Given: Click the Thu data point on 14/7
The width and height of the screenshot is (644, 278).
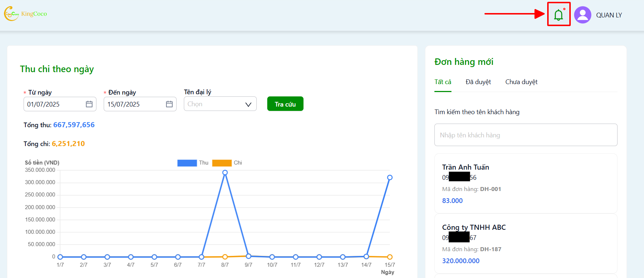Looking at the screenshot, I should coord(366,256).
